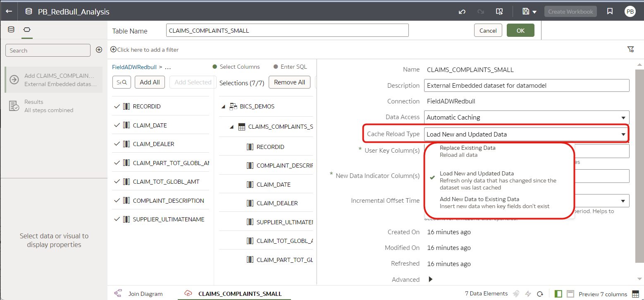The height and width of the screenshot is (300, 644).
Task: Click the filter funnel icon on filter bar
Action: tap(630, 50)
